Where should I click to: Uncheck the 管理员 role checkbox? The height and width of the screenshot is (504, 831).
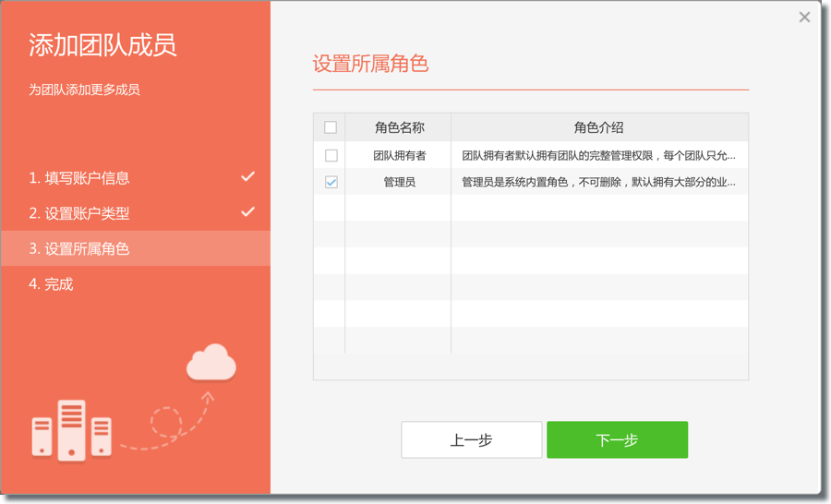coord(331,182)
